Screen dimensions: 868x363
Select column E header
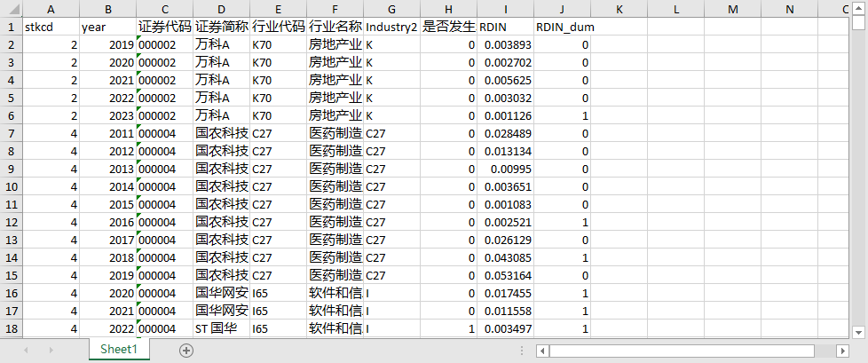(x=279, y=9)
